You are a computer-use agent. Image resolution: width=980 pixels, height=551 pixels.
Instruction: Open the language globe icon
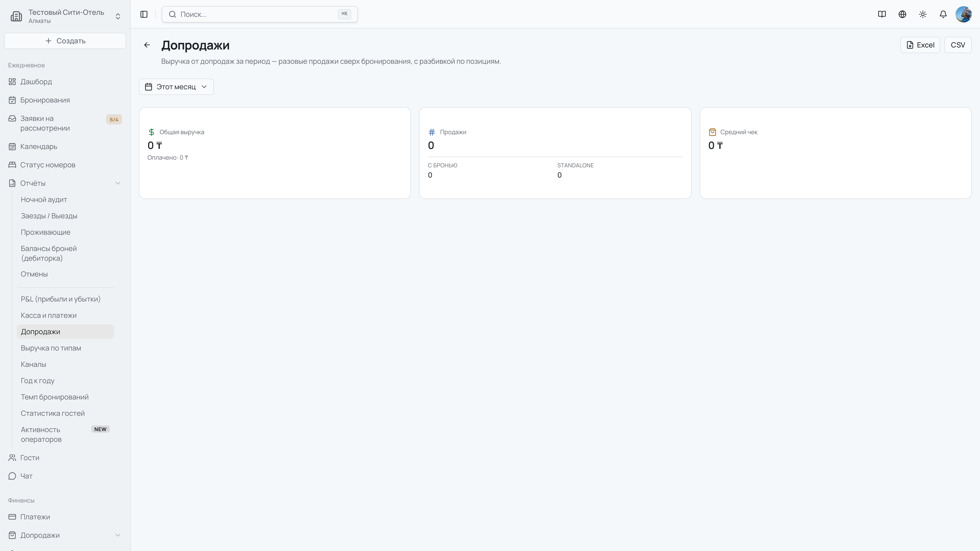point(902,15)
